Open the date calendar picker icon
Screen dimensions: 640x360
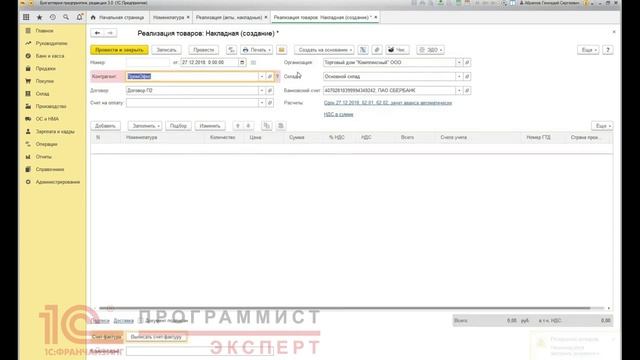point(242,62)
